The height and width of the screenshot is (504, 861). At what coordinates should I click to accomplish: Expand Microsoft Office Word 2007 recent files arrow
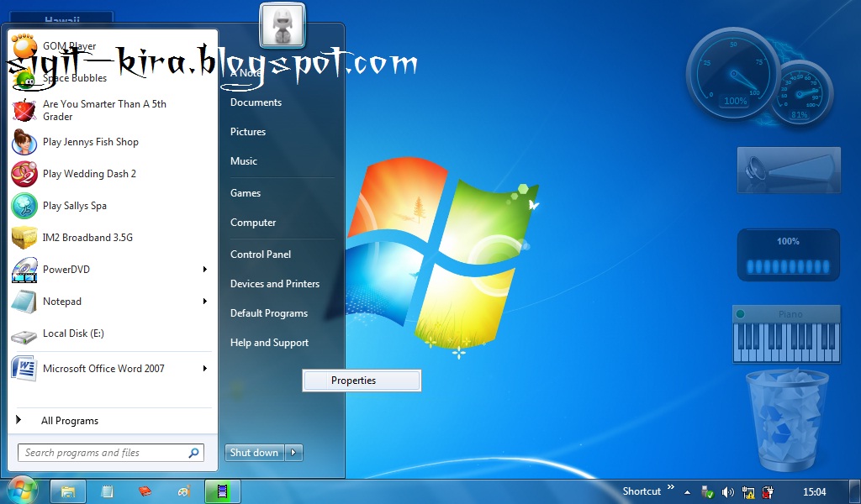point(205,368)
